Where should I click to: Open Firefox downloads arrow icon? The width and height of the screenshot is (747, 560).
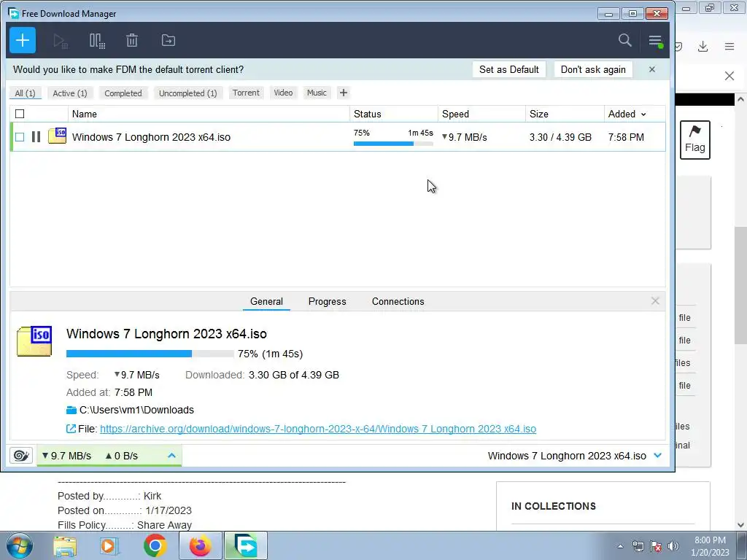point(703,46)
